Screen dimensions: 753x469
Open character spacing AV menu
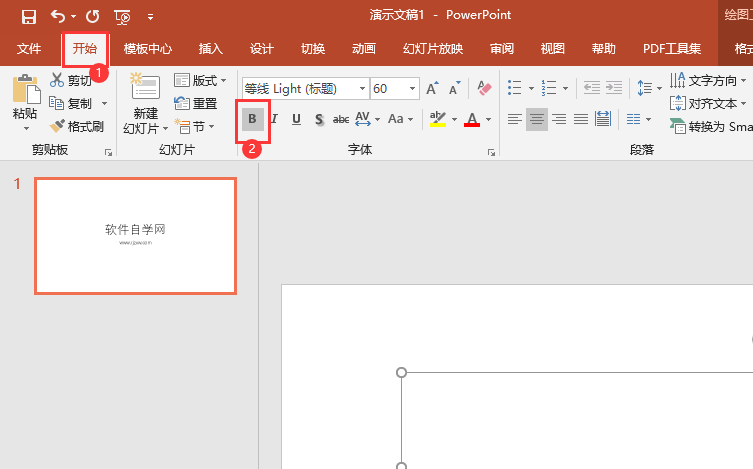pos(367,119)
